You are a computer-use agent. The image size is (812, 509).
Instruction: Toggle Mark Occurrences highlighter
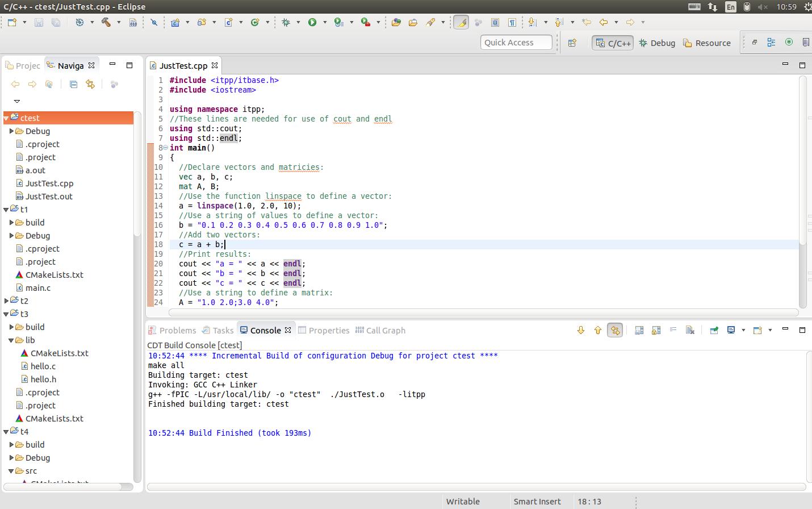[461, 22]
